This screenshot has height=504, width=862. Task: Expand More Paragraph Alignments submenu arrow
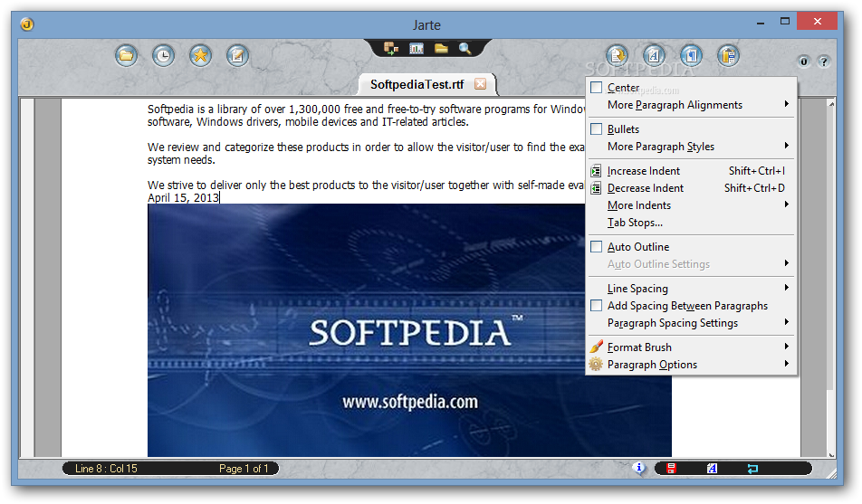(787, 104)
